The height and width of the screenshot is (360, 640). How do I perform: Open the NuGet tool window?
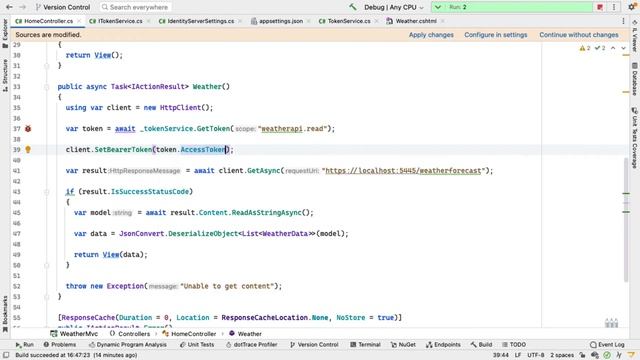point(403,344)
